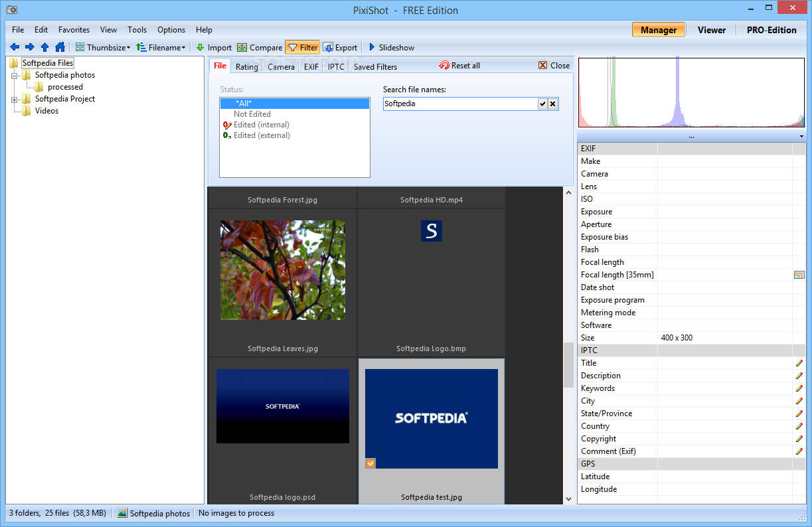Select the Softpedia Logo.bmp thumbnail
Viewport: 812px width, 527px height.
click(x=432, y=231)
